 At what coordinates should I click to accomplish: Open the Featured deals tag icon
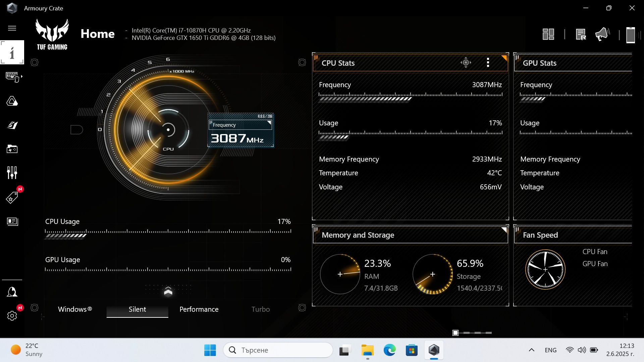pos(12,197)
